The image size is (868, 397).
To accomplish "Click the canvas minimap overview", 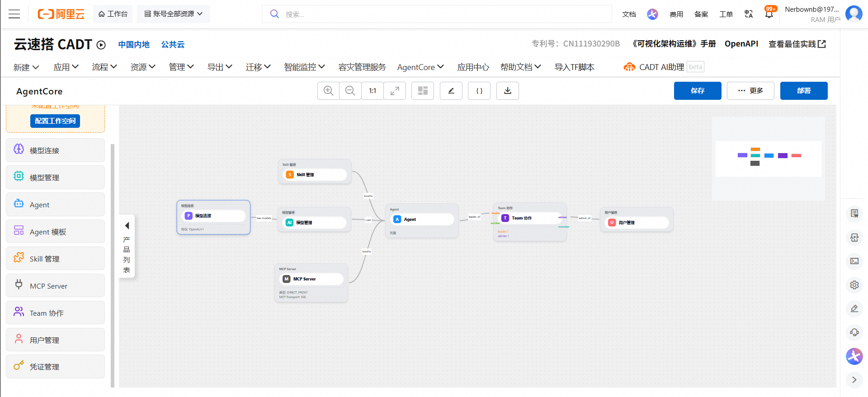I will (769, 159).
